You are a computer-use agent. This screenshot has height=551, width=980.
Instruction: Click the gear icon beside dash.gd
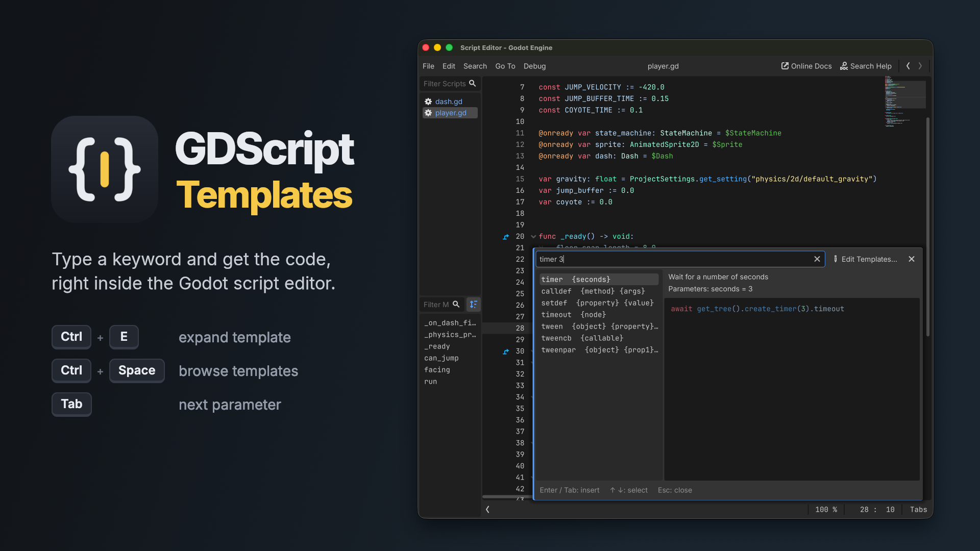[428, 102]
